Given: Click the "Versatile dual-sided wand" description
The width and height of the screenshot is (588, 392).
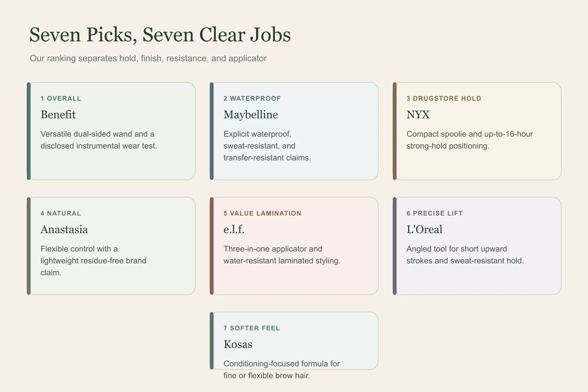Looking at the screenshot, I should [99, 140].
